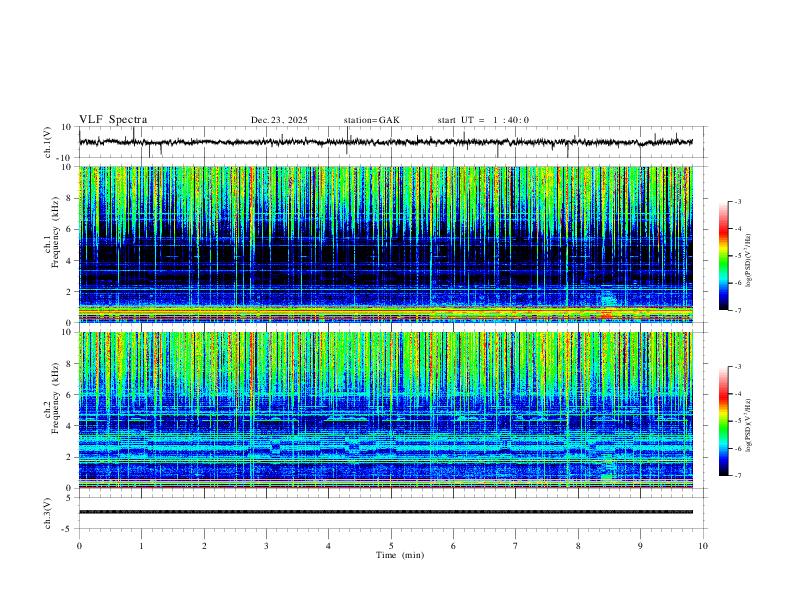
Task: Click the time axis tick labeled 10
Action: [x=703, y=546]
